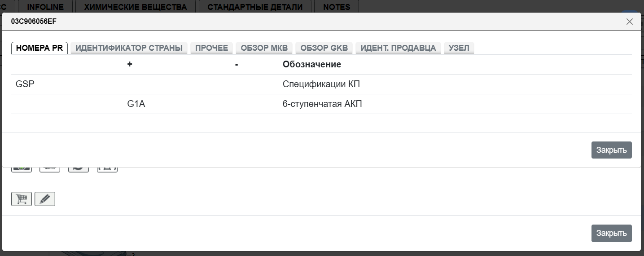
Task: Click the upper Закрыть button
Action: tap(611, 150)
